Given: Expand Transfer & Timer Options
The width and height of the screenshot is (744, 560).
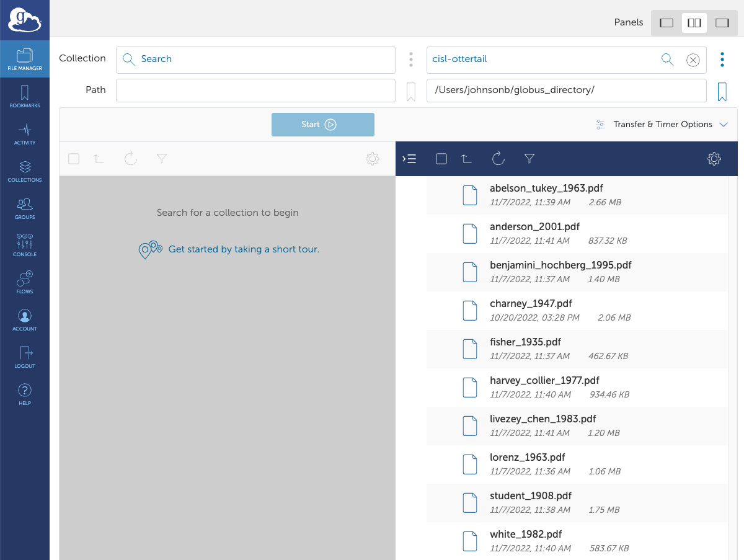Looking at the screenshot, I should pyautogui.click(x=661, y=125).
